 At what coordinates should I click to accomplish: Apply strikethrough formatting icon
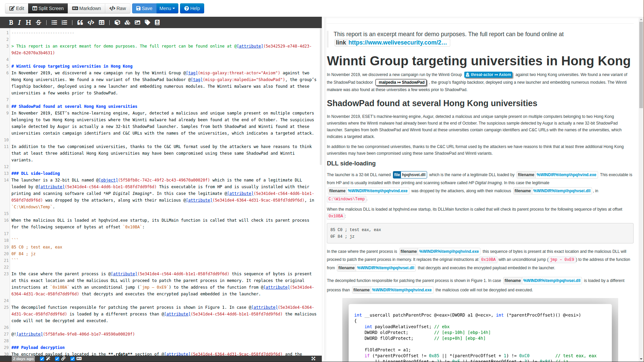pyautogui.click(x=39, y=22)
